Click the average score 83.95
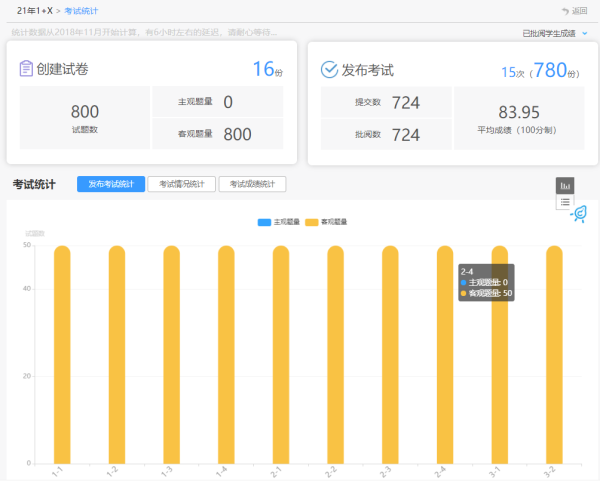600x484 pixels. click(x=519, y=112)
